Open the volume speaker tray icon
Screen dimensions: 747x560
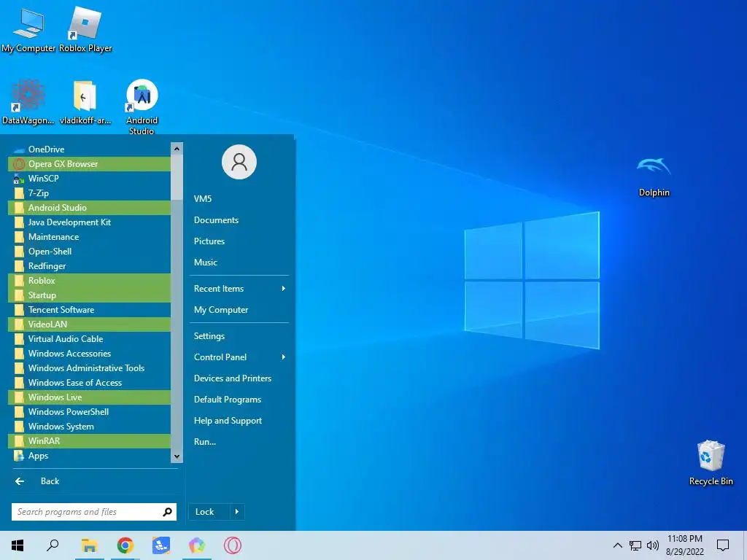point(653,545)
